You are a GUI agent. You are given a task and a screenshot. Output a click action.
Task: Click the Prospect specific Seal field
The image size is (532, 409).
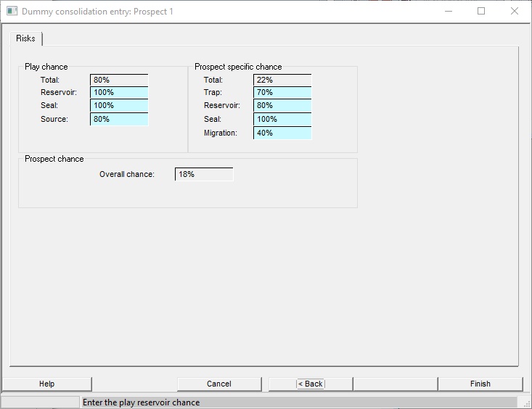[x=282, y=119]
